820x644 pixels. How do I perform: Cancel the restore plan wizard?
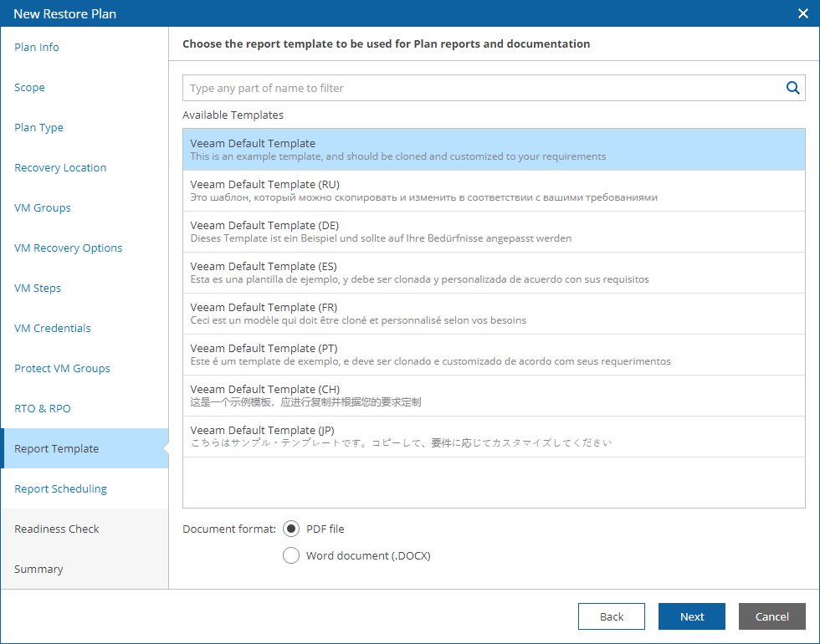771,616
